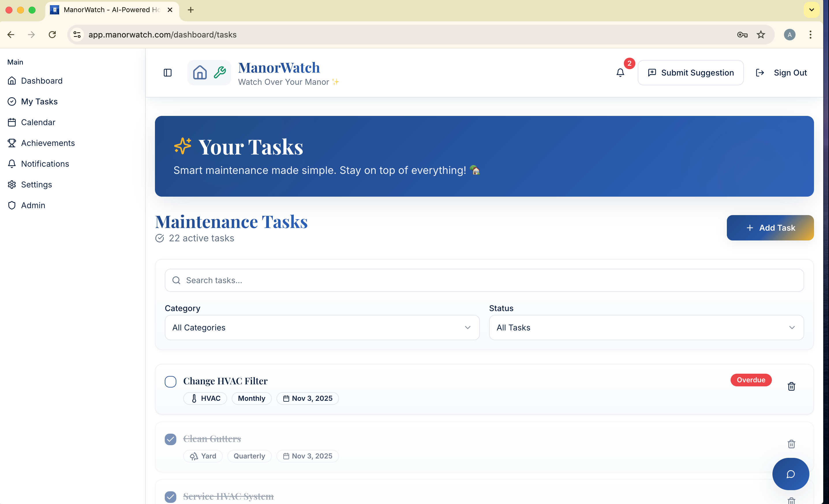The height and width of the screenshot is (504, 829).
Task: Click the Submit Suggestion button
Action: pyautogui.click(x=690, y=73)
